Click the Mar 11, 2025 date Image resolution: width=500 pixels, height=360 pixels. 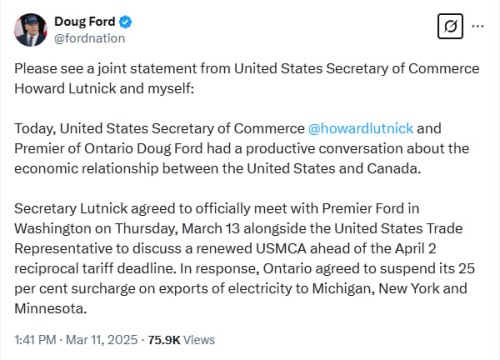102,340
